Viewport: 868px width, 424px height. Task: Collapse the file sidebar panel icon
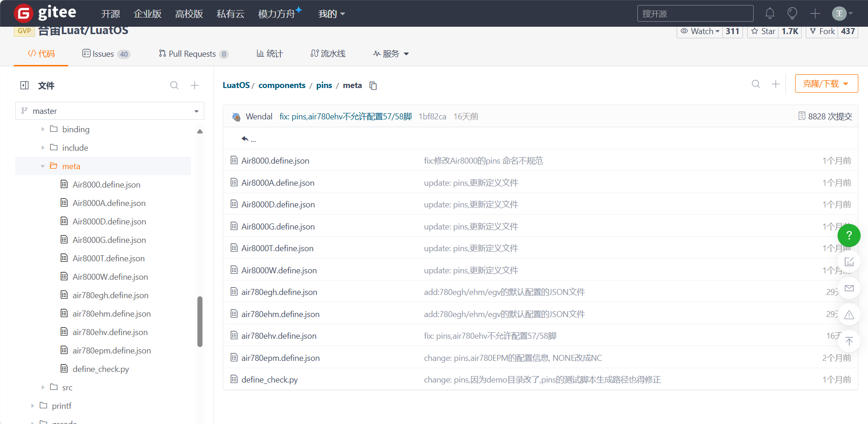(x=24, y=85)
